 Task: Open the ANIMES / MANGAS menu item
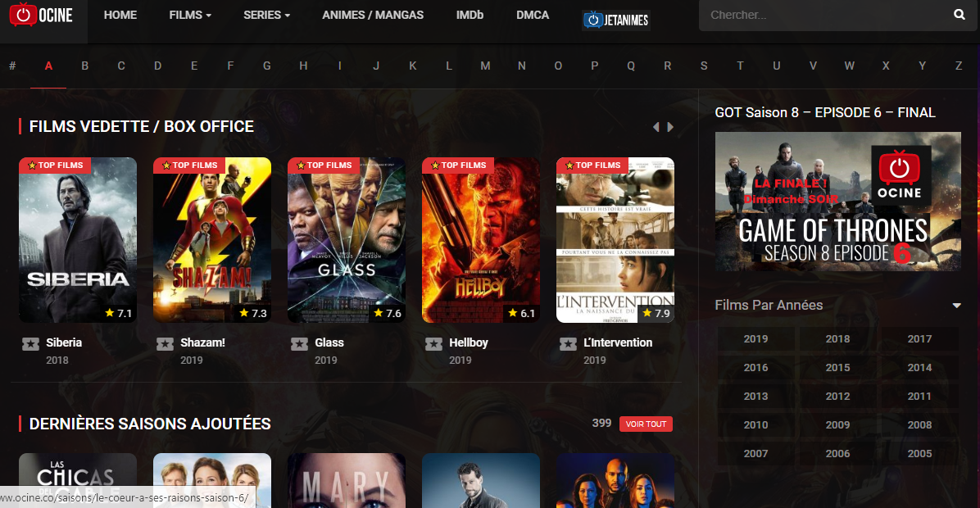point(373,15)
